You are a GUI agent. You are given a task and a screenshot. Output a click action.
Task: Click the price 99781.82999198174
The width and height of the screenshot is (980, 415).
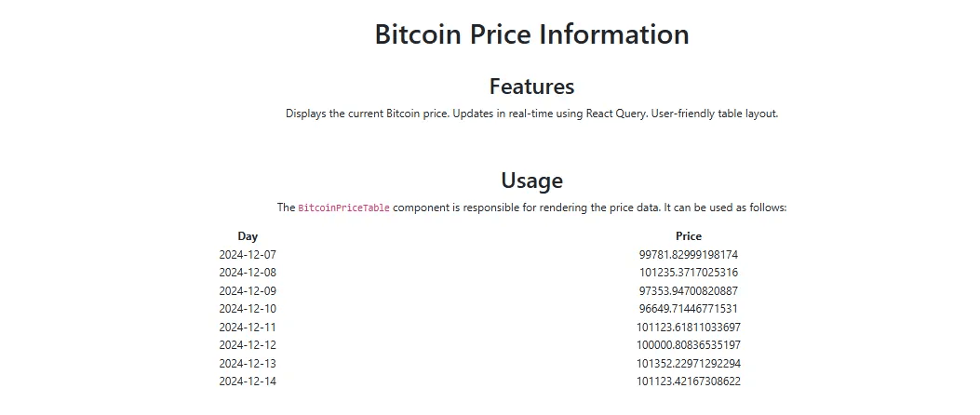click(x=689, y=254)
